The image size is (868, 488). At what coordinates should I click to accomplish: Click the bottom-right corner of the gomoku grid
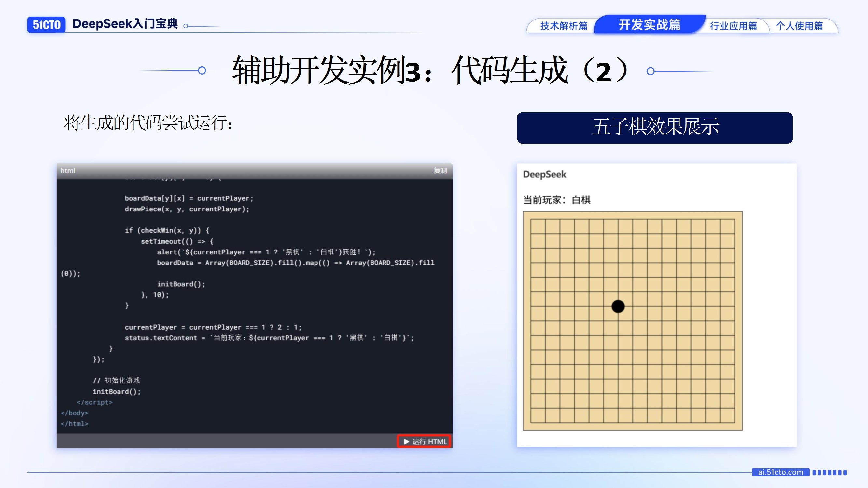[x=735, y=422]
